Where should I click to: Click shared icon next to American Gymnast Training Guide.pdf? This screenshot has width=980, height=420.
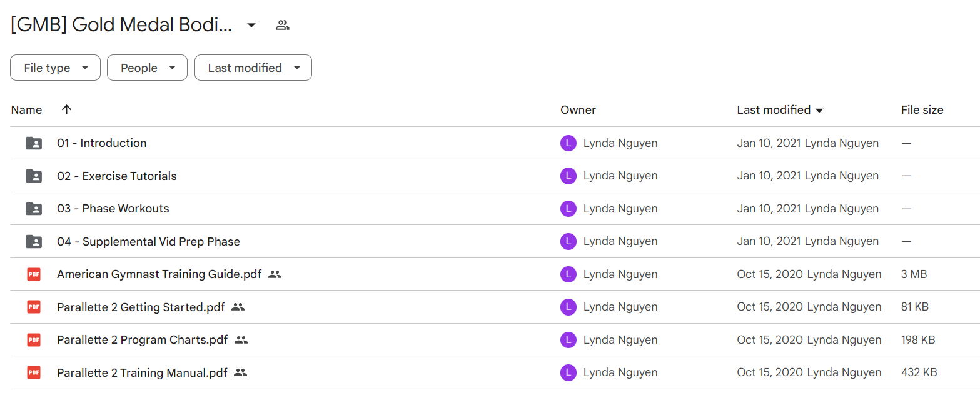tap(275, 274)
